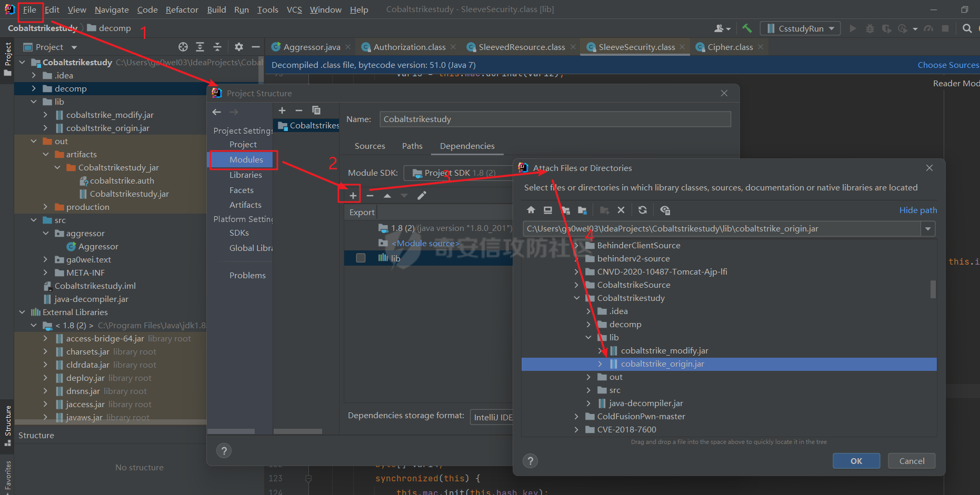Click Choose Sources link
This screenshot has width=980, height=495.
click(948, 65)
